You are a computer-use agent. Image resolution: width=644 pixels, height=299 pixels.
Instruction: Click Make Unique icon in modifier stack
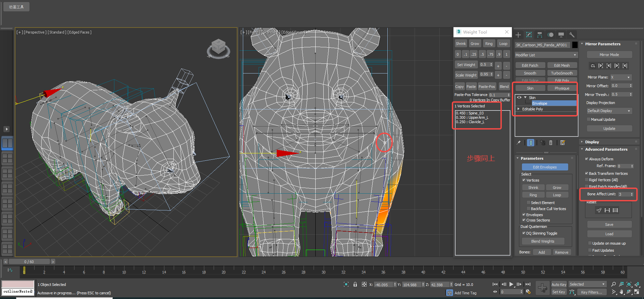[543, 143]
